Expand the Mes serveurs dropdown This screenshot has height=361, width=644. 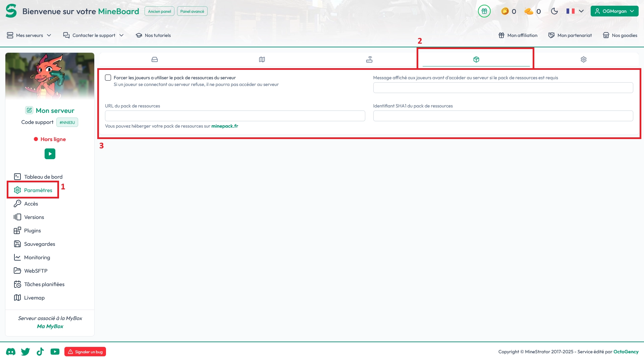pyautogui.click(x=29, y=35)
